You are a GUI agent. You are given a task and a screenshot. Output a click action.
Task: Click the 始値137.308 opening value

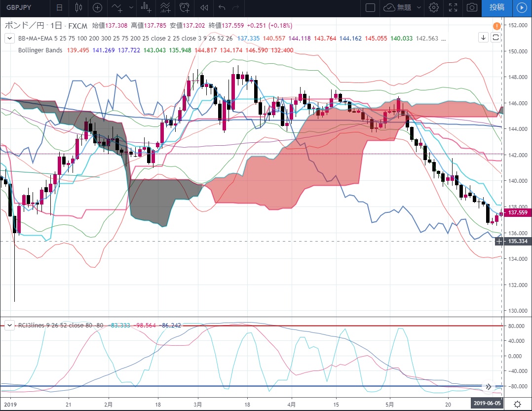pyautogui.click(x=110, y=26)
